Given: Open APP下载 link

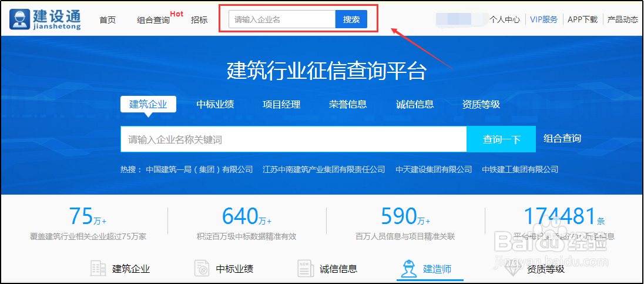Looking at the screenshot, I should pyautogui.click(x=582, y=19).
